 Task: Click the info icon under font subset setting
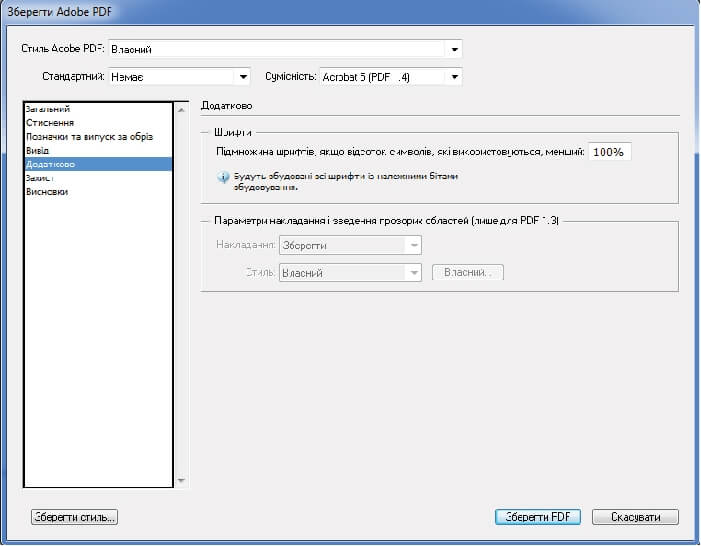tap(223, 177)
